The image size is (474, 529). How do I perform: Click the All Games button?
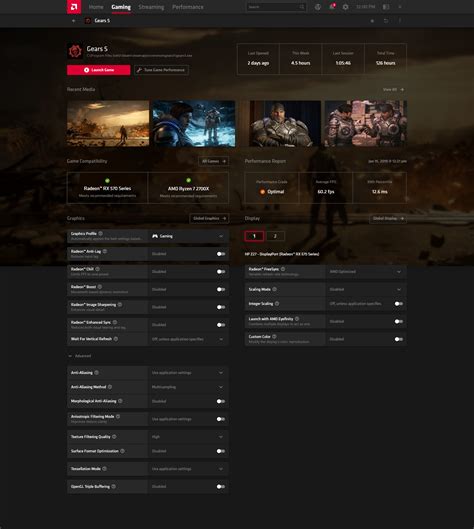pos(214,161)
